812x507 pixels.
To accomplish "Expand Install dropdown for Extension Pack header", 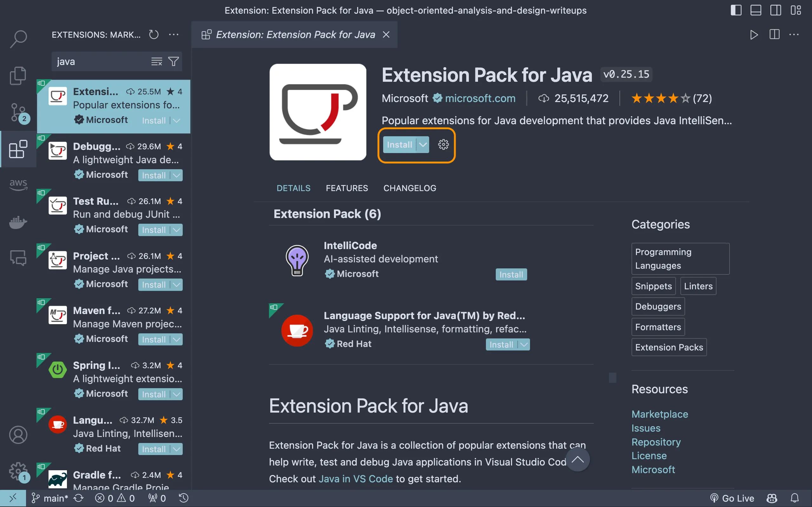I will (x=423, y=144).
